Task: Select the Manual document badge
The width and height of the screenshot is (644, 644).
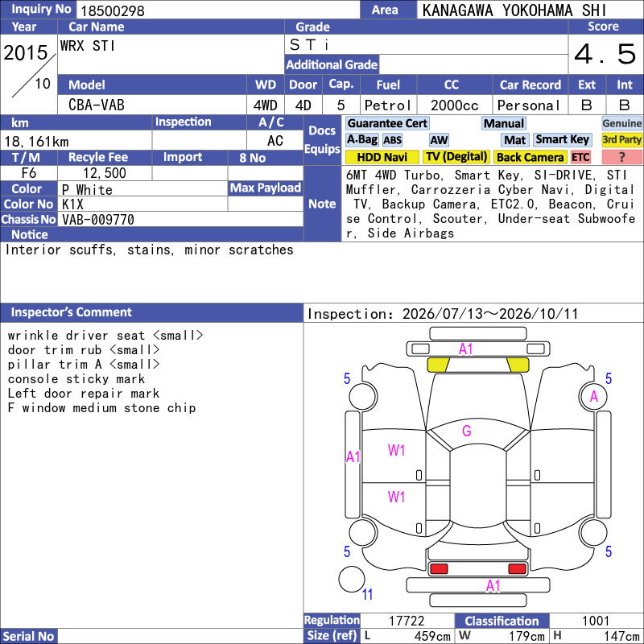Action: [x=504, y=124]
